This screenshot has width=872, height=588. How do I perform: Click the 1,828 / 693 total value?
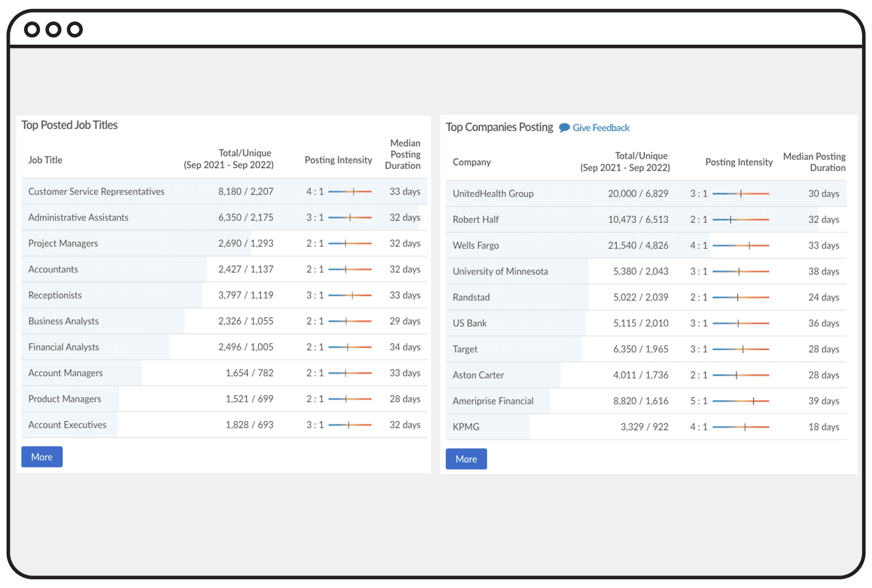tap(250, 425)
